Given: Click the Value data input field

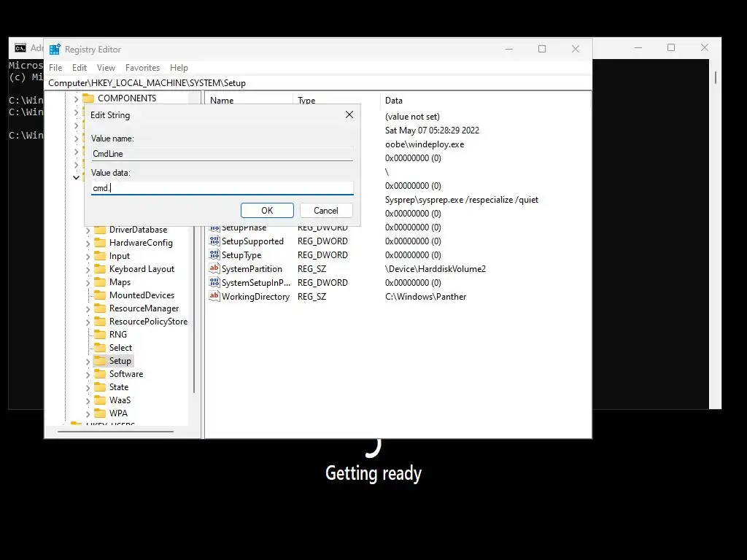Looking at the screenshot, I should [222, 188].
